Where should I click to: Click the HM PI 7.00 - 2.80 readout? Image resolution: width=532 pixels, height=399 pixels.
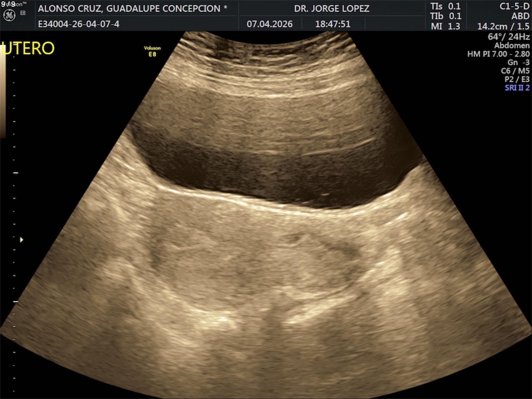pos(498,54)
